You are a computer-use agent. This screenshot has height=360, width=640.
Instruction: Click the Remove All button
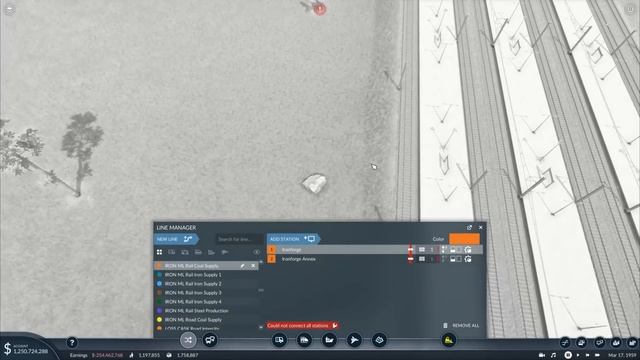[461, 326]
